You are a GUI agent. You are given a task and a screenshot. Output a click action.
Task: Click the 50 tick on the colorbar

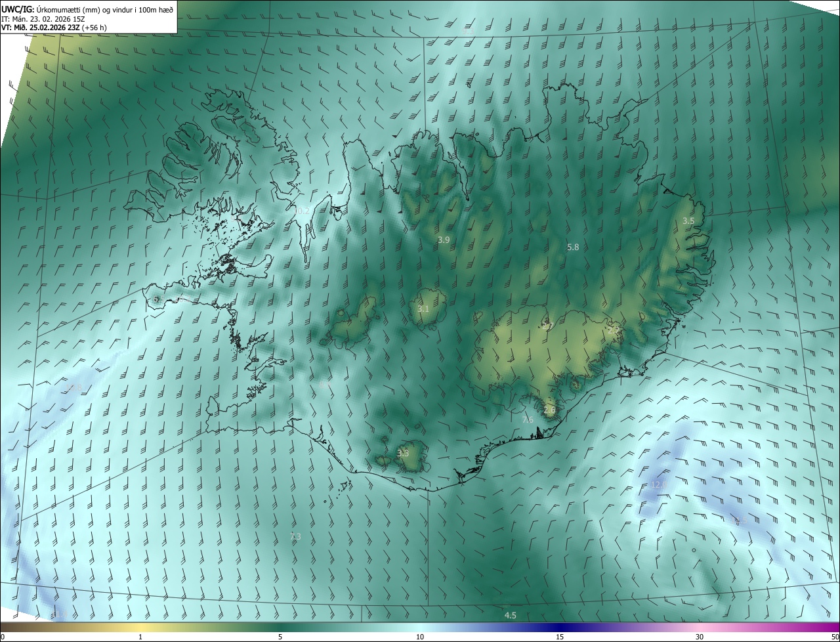pos(835,637)
